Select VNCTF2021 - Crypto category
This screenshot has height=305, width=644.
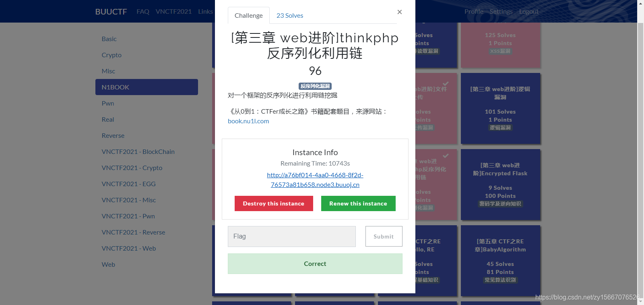(147, 168)
